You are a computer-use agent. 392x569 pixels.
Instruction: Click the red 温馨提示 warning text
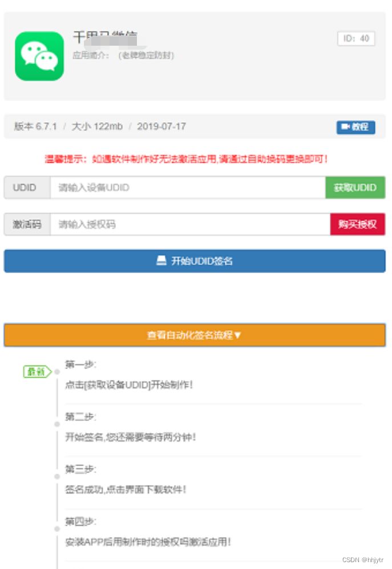[186, 159]
